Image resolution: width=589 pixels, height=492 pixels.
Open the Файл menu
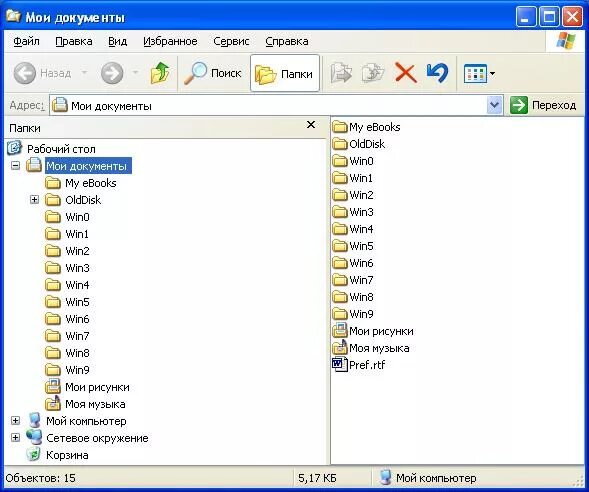point(26,41)
